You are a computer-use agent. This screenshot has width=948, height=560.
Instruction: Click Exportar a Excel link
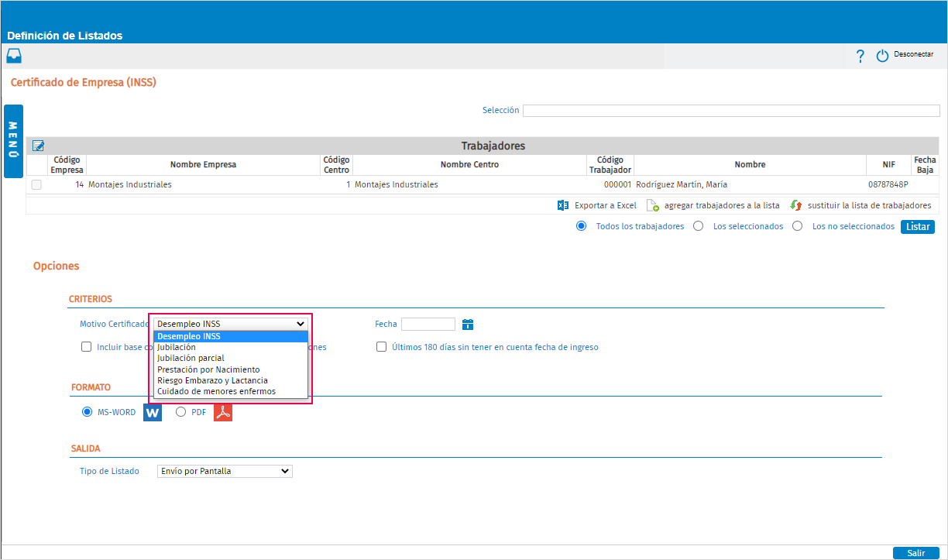point(606,205)
